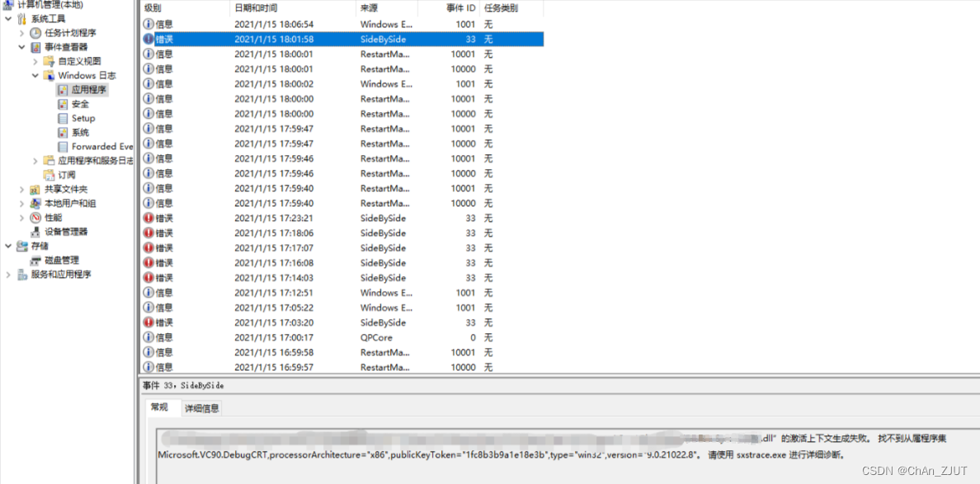Click the 磁盘管理 disk icon

(x=35, y=261)
